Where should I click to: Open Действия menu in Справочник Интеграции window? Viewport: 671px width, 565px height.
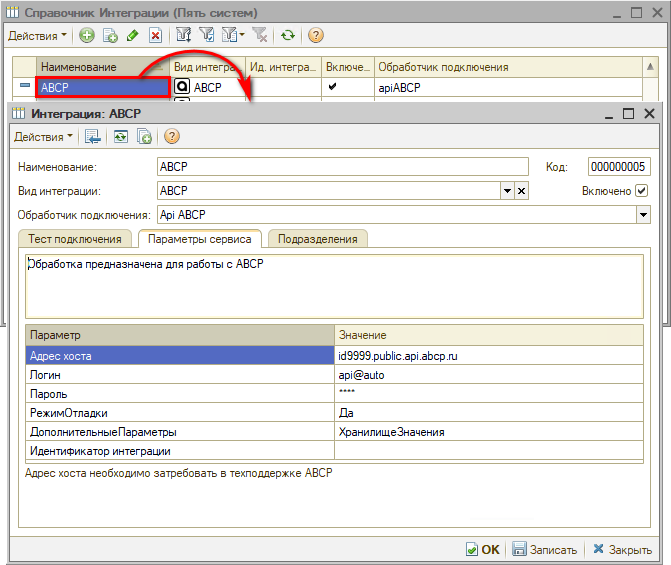(37, 36)
